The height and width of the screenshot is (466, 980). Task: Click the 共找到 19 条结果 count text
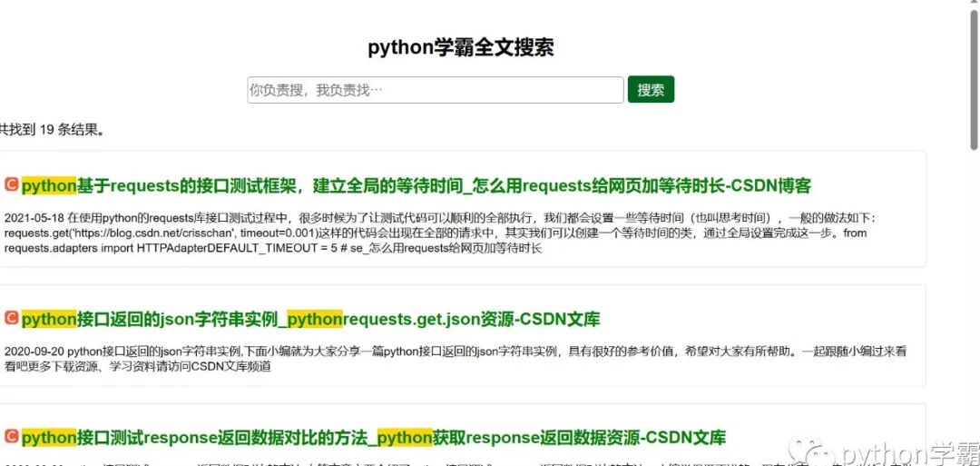click(x=51, y=130)
